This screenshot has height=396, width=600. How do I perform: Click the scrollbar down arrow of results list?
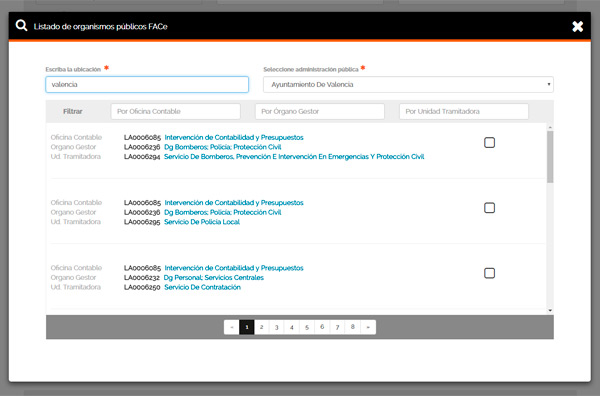pyautogui.click(x=550, y=311)
